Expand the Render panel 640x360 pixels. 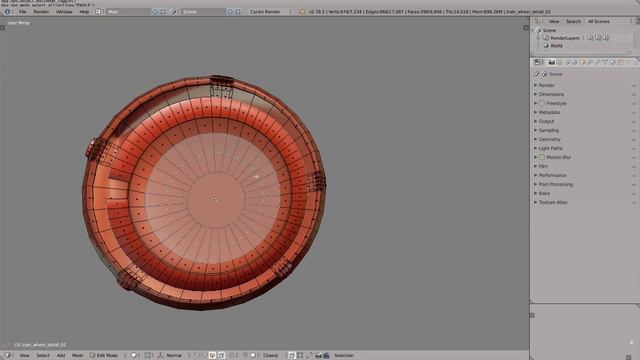(546, 85)
